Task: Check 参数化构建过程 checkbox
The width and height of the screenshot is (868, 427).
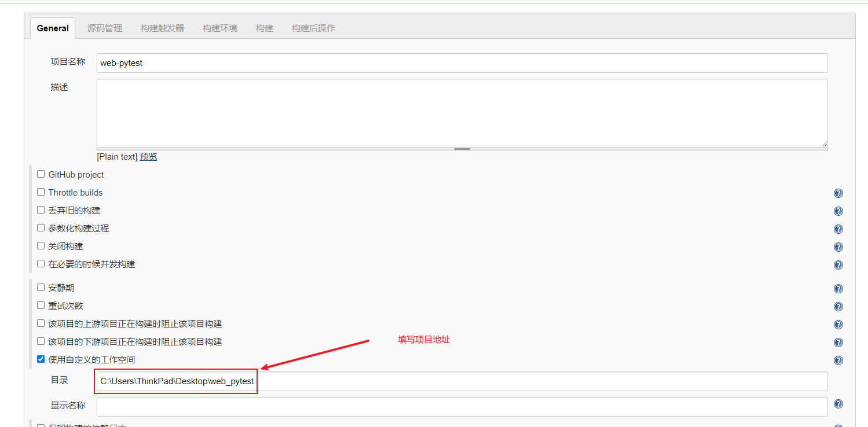Action: pyautogui.click(x=41, y=227)
